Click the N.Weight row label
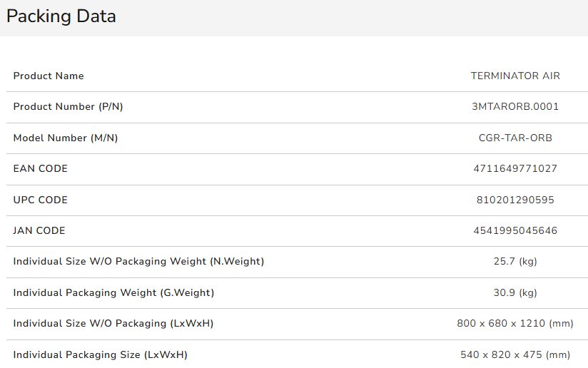The width and height of the screenshot is (588, 368). click(x=138, y=262)
